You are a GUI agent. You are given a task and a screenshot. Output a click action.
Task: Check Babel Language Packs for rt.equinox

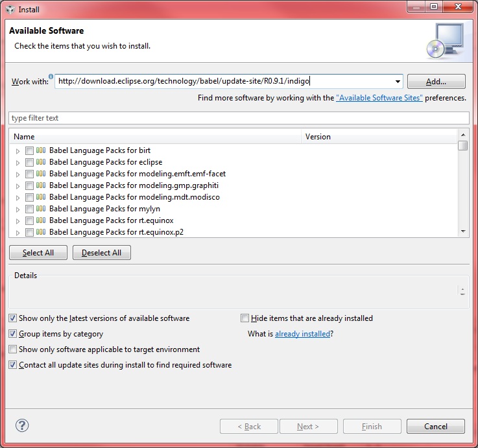30,220
